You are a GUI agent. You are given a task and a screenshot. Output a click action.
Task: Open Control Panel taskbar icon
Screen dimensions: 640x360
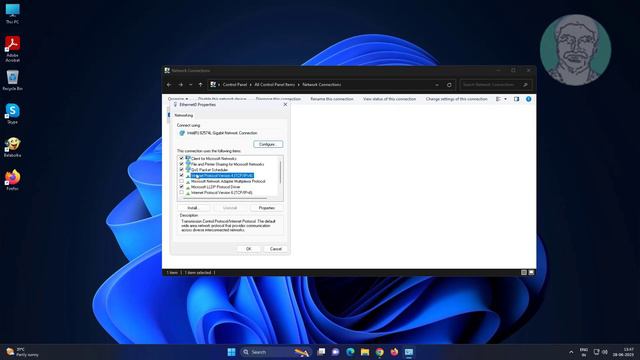click(409, 352)
